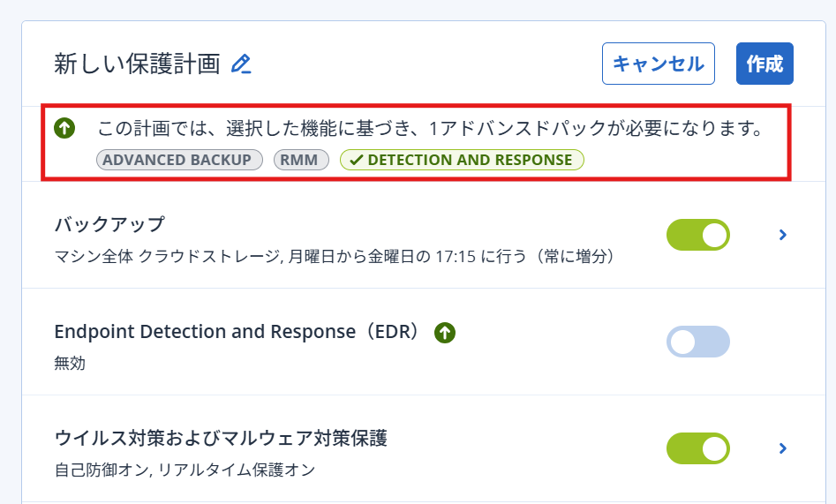The image size is (836, 504).
Task: Expand the バックアップ section chevron
Action: [782, 235]
